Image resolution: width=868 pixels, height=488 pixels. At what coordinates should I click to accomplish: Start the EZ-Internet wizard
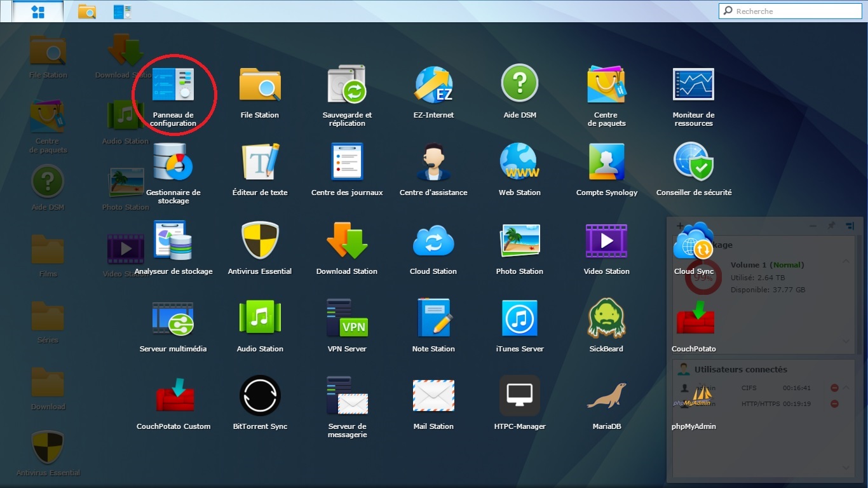(x=433, y=86)
